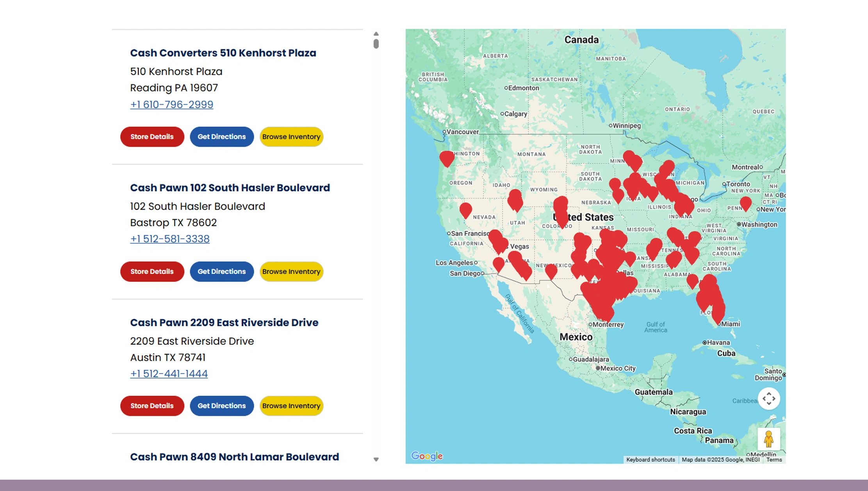Open Store Details for the Austin location

point(152,406)
